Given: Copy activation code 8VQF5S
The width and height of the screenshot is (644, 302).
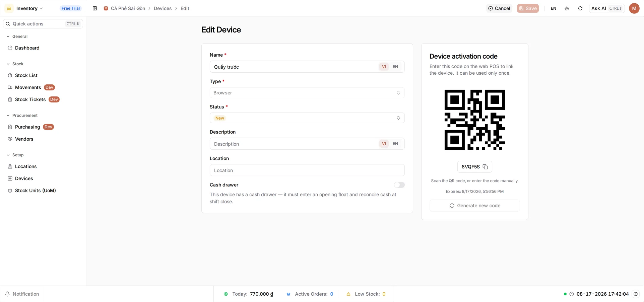Looking at the screenshot, I should [485, 167].
